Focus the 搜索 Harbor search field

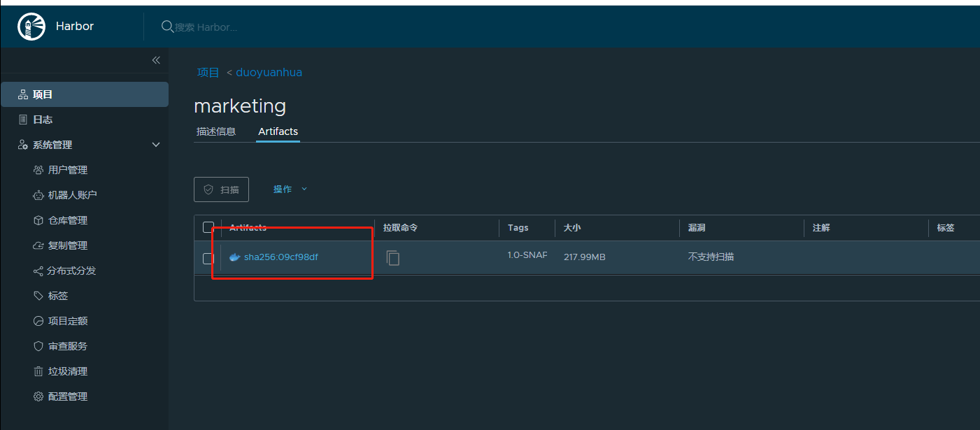[206, 27]
